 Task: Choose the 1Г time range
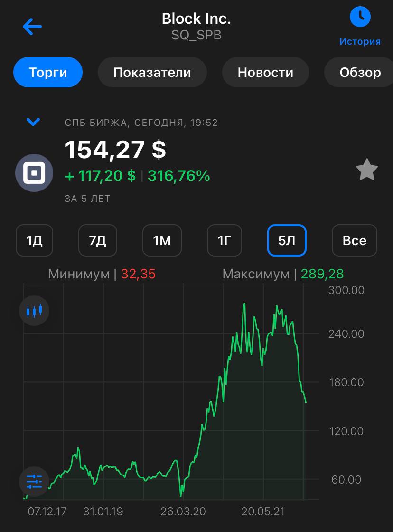tap(225, 240)
